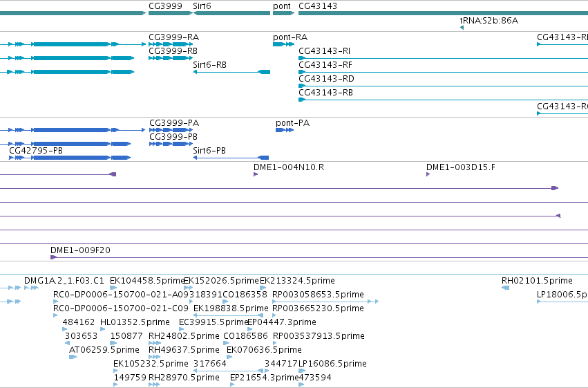Click the AT06259.5prime label
Viewport: 588px width, 388px height.
pyautogui.click(x=104, y=350)
